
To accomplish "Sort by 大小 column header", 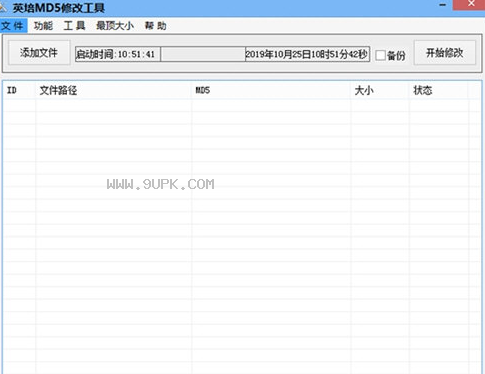I will pos(380,90).
